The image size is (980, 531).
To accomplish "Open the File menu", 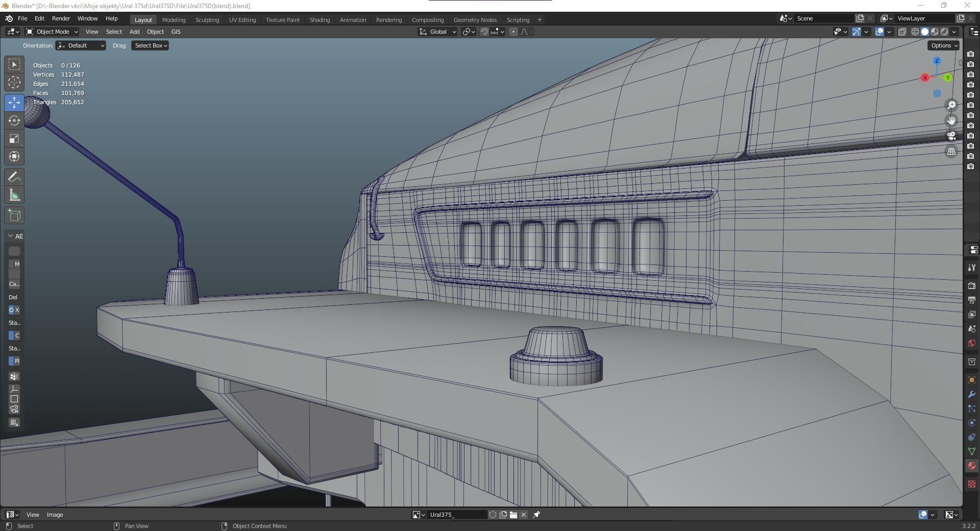I will pos(22,18).
